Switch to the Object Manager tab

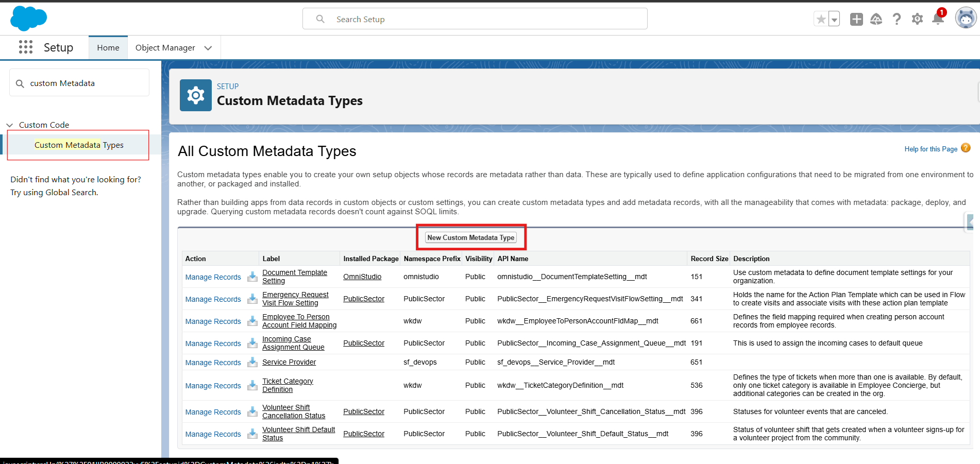click(165, 47)
